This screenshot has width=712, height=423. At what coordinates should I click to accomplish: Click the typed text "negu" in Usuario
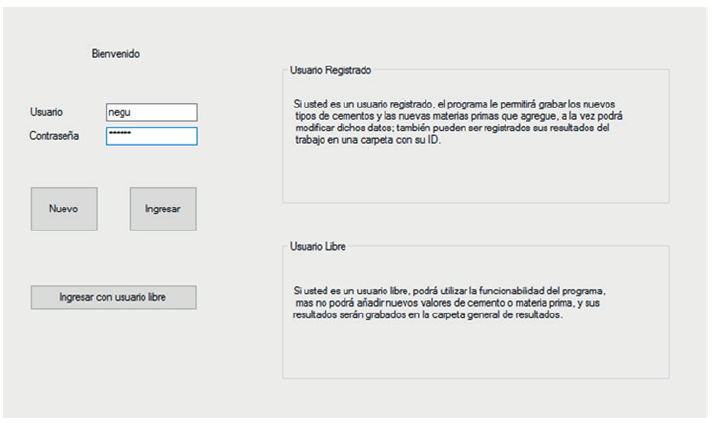(x=120, y=113)
